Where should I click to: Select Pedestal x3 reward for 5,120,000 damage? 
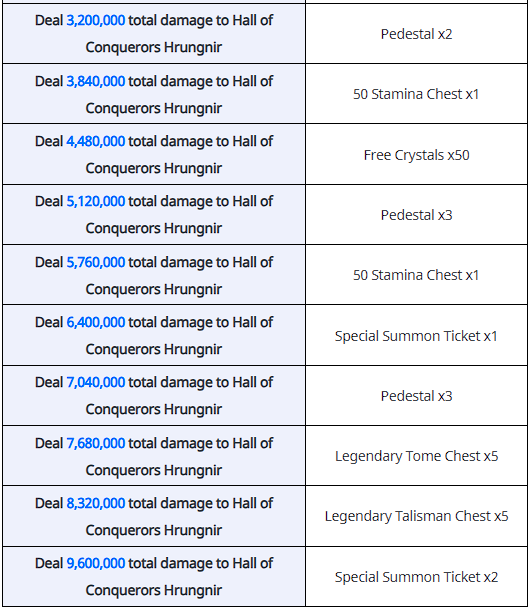point(416,215)
